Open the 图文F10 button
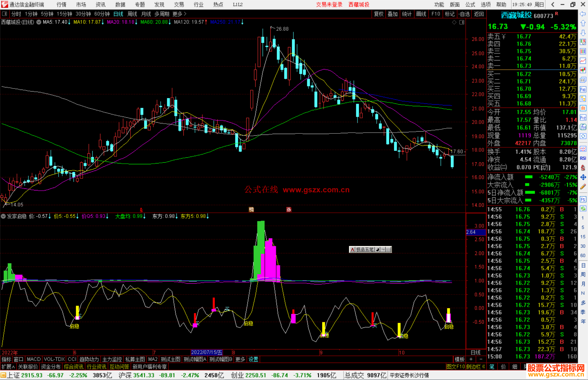 [456, 367]
